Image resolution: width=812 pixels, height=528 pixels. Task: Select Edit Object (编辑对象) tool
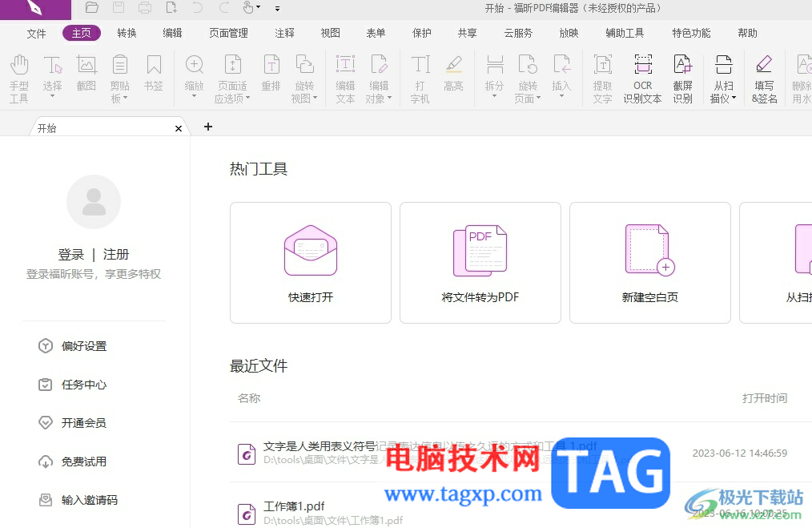point(379,79)
